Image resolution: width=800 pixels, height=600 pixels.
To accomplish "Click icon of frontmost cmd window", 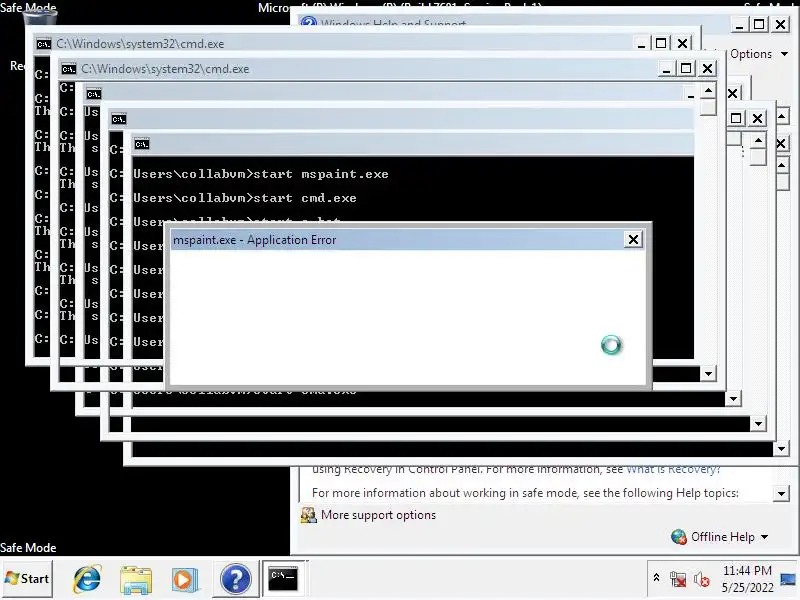I will point(142,144).
